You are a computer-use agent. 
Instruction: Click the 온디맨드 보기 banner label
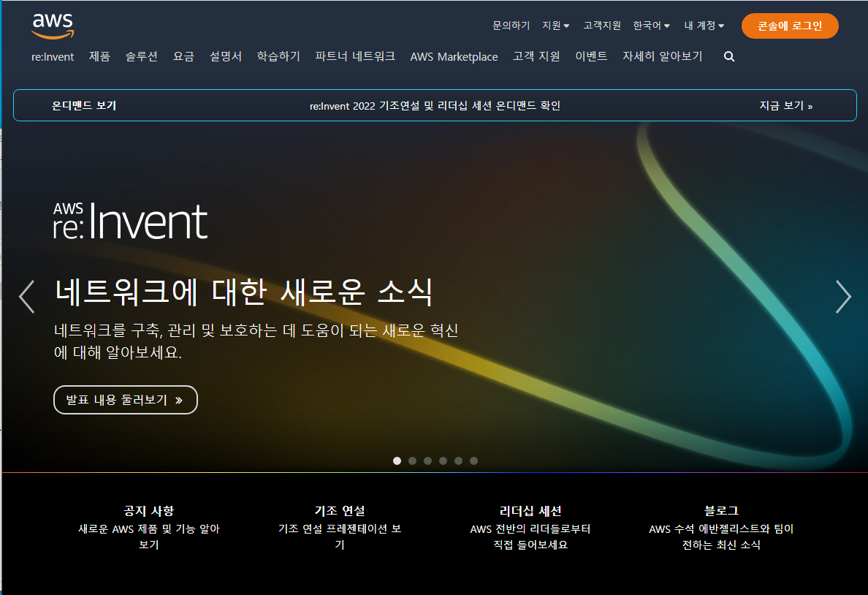tap(84, 106)
